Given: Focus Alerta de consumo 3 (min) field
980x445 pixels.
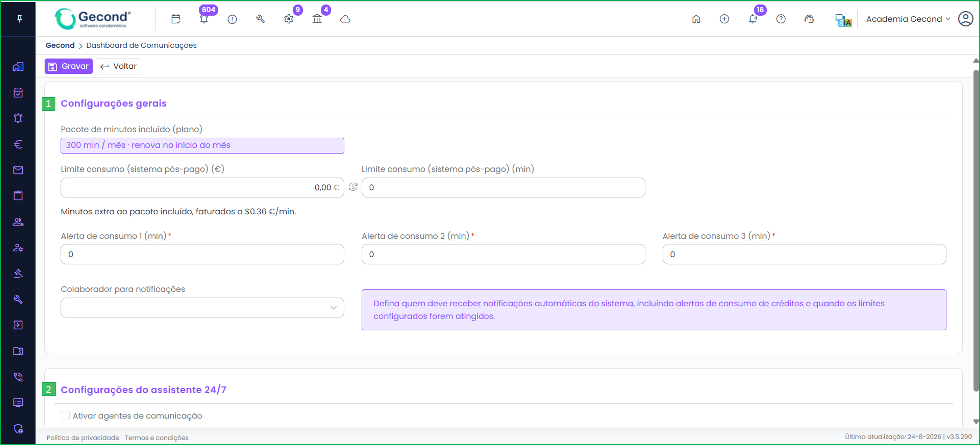Looking at the screenshot, I should tap(804, 254).
